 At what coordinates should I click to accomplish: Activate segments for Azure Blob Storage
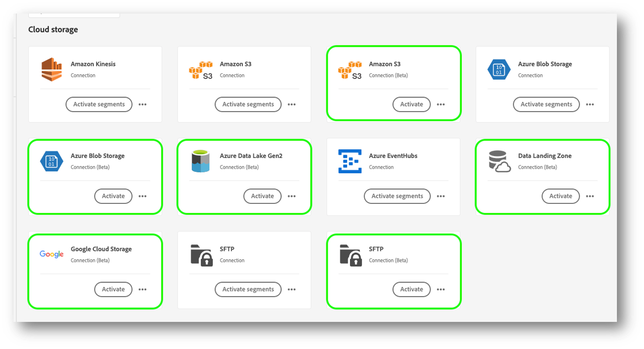[x=547, y=105]
